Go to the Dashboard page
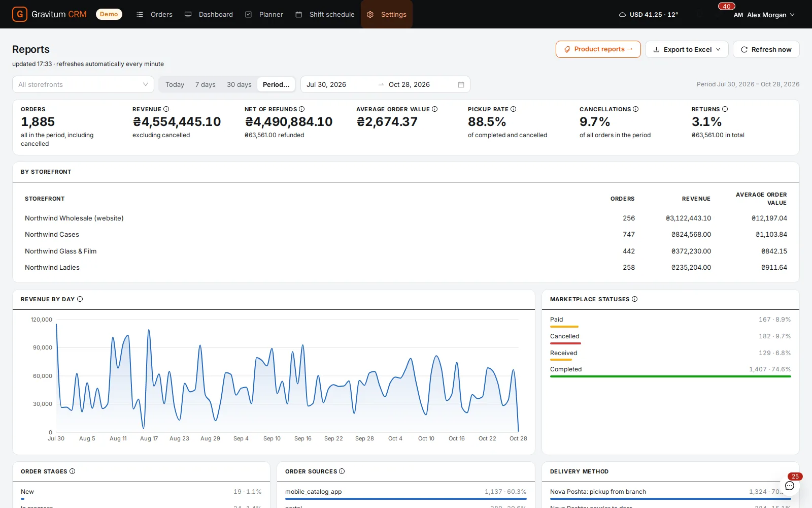The image size is (812, 508). click(209, 14)
